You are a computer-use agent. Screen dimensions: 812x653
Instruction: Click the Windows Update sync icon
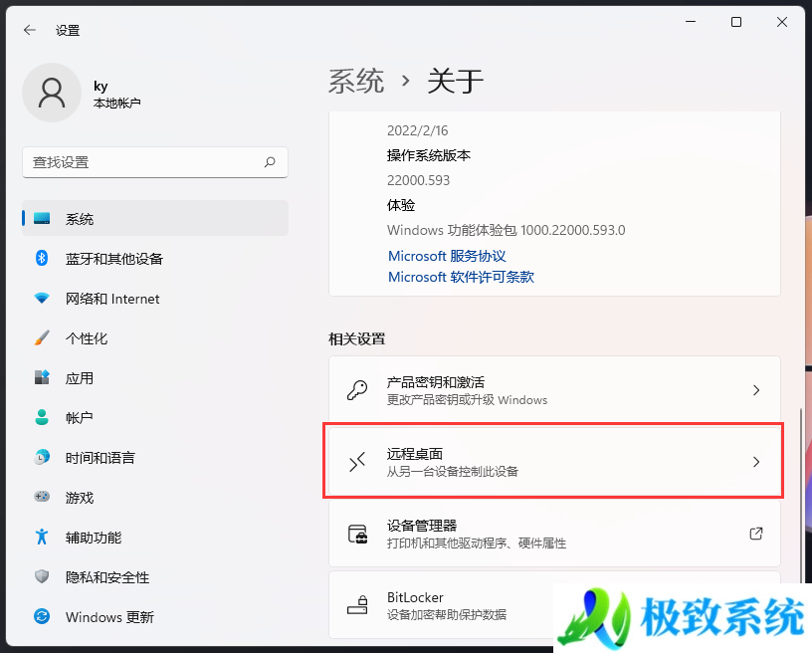point(42,616)
